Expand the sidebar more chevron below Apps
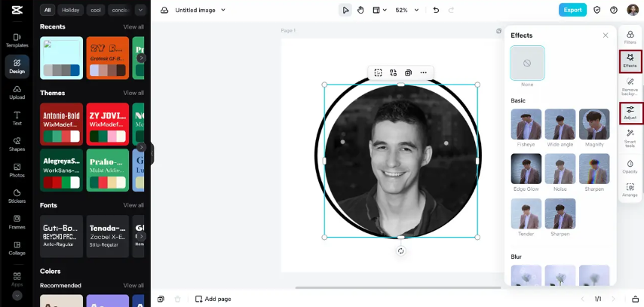Image resolution: width=644 pixels, height=307 pixels. pos(17,295)
